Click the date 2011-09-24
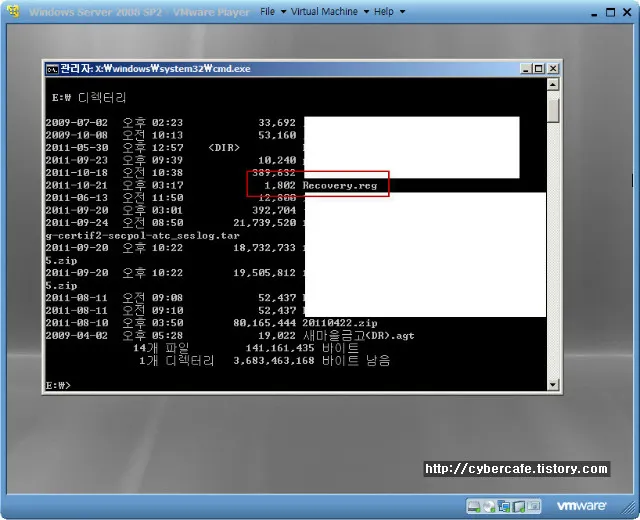The width and height of the screenshot is (640, 520). (x=77, y=223)
